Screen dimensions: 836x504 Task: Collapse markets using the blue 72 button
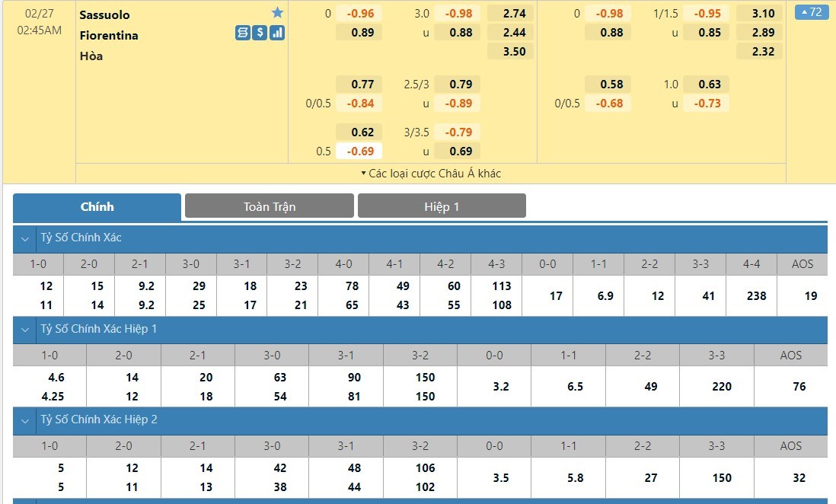pos(810,12)
